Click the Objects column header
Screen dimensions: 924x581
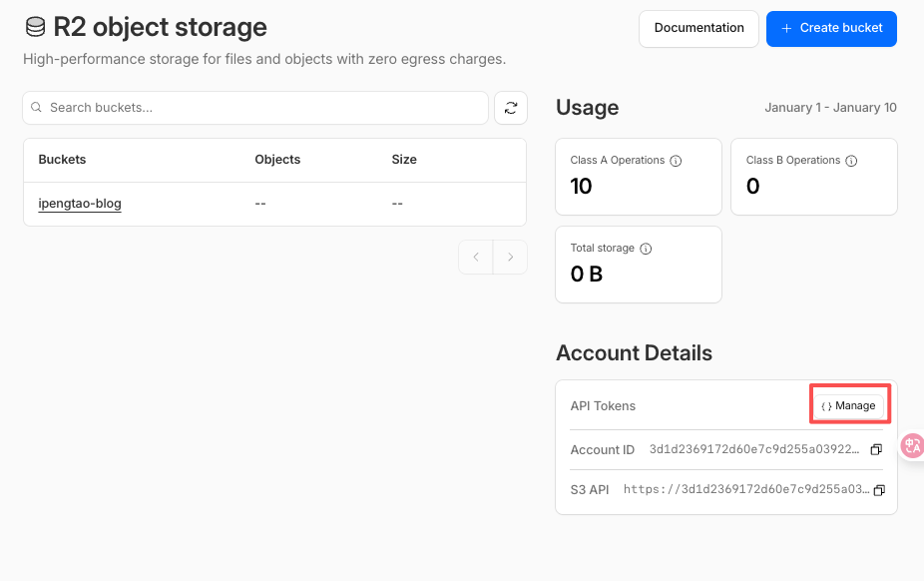point(277,160)
